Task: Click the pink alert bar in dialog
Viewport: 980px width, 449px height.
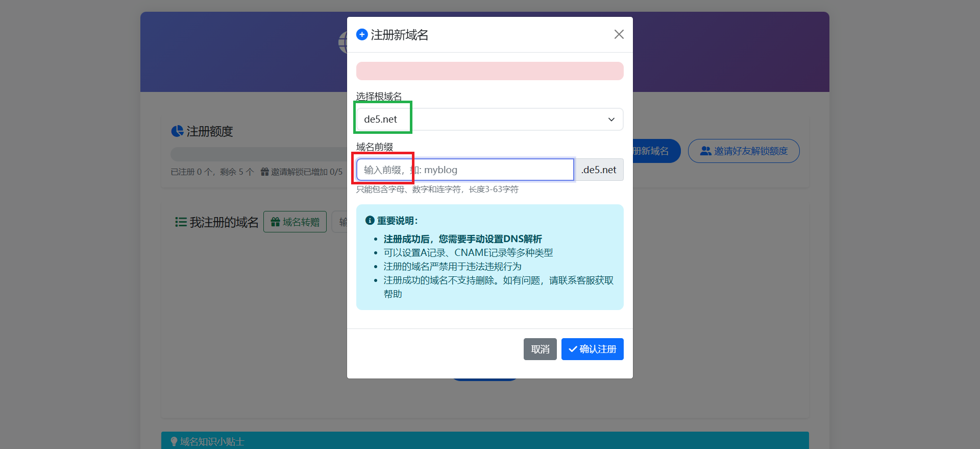Action: (x=489, y=72)
